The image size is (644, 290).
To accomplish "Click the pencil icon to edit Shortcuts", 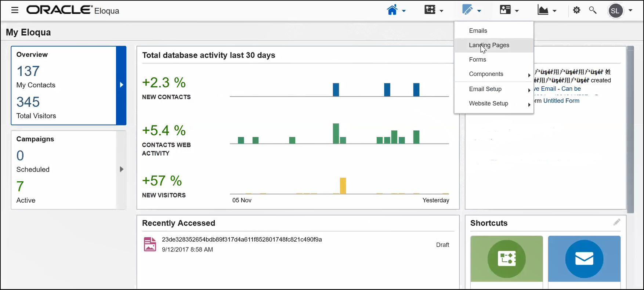I will pyautogui.click(x=617, y=222).
